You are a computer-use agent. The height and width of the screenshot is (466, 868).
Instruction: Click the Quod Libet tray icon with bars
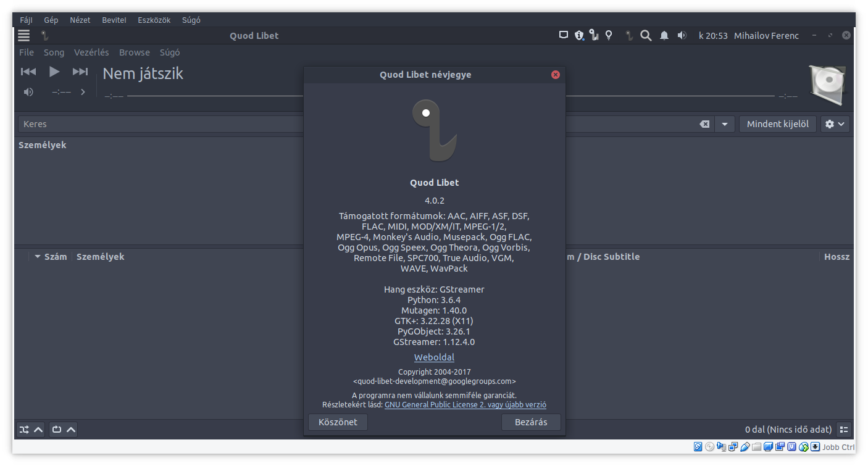[594, 35]
